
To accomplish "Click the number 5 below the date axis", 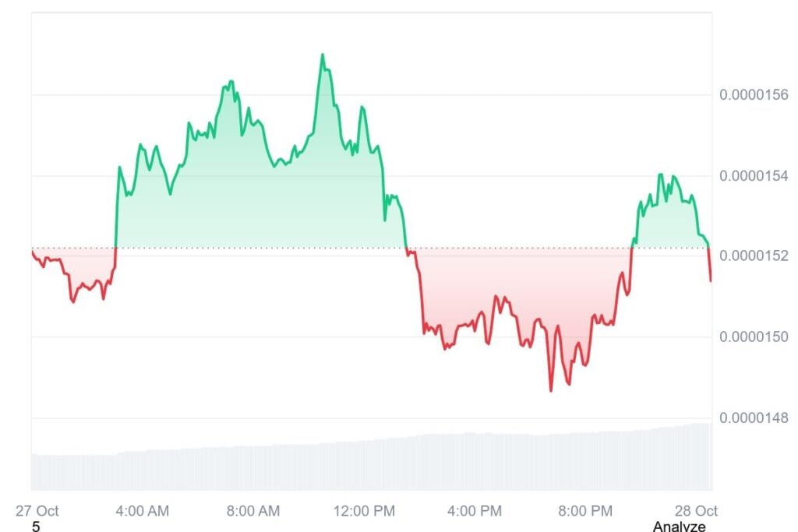I will [36, 527].
